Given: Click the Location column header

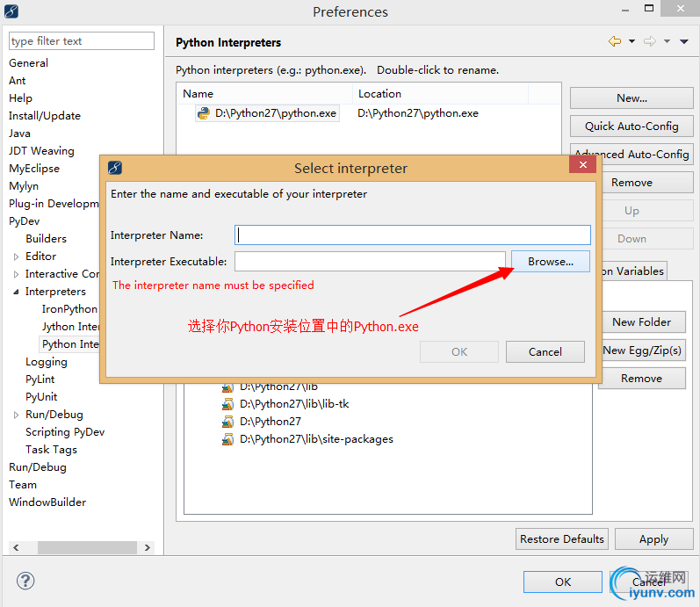Looking at the screenshot, I should pos(440,94).
